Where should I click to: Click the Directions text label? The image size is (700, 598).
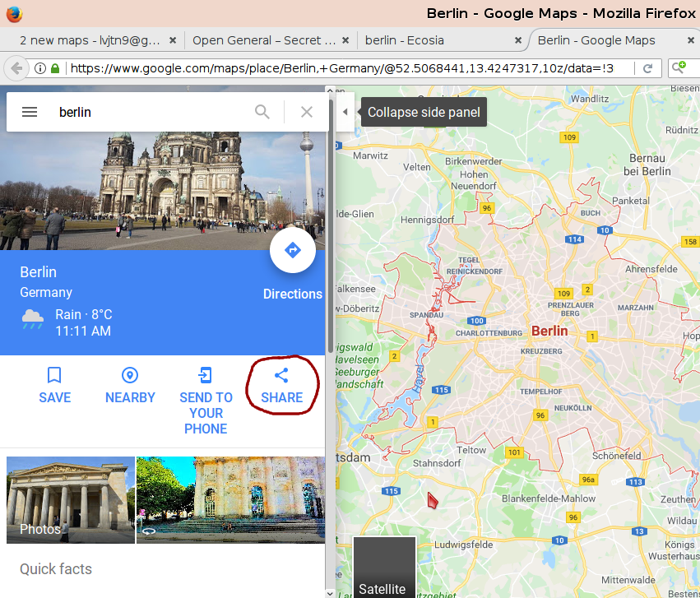pos(292,294)
